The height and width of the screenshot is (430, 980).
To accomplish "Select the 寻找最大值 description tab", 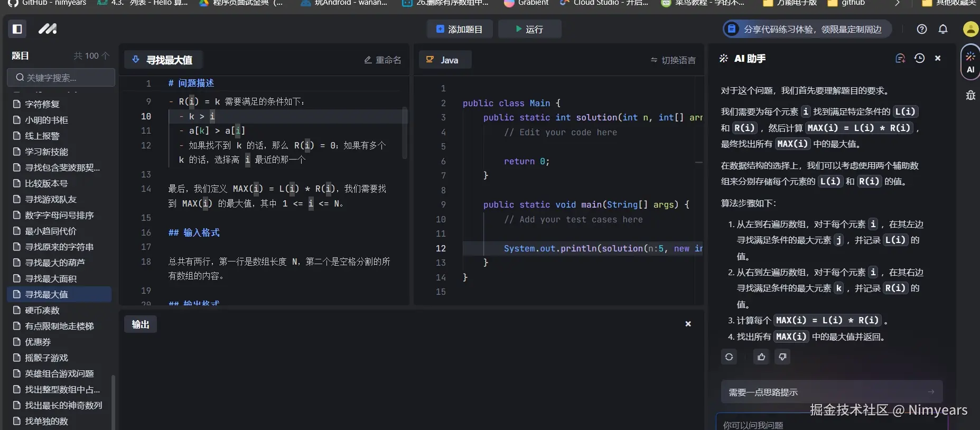I will click(x=163, y=60).
